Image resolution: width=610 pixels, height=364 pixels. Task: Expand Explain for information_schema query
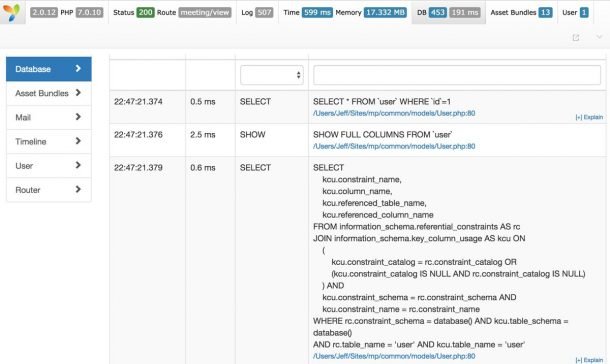click(x=589, y=360)
